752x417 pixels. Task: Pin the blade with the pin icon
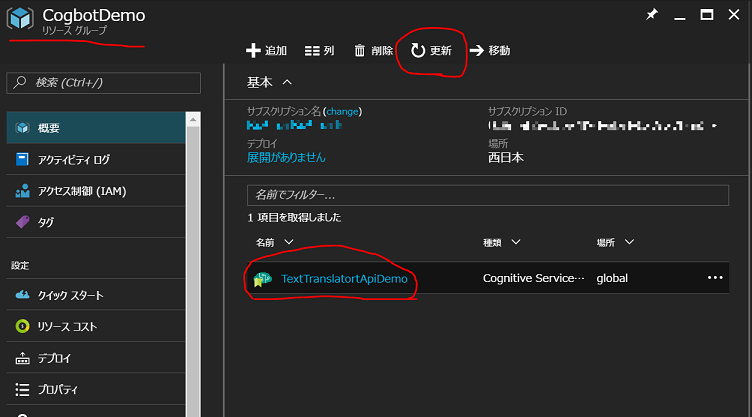pyautogui.click(x=652, y=14)
